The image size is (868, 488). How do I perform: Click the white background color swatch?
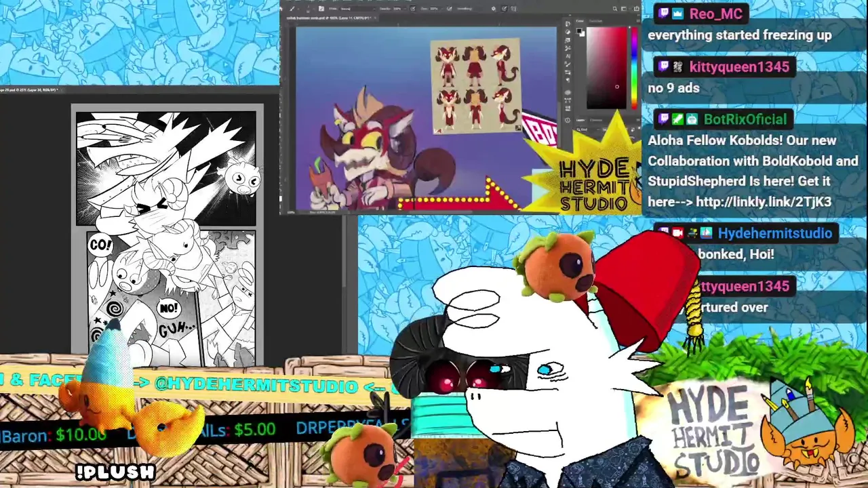click(583, 35)
